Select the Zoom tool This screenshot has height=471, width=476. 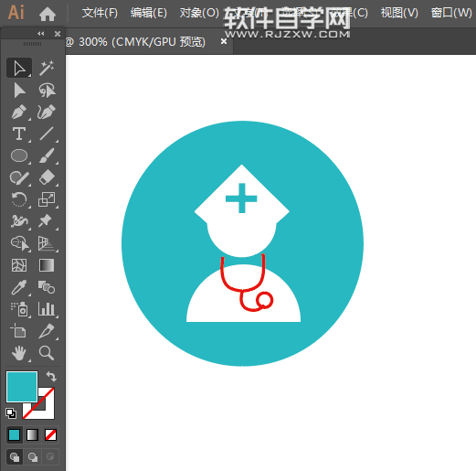pyautogui.click(x=47, y=353)
